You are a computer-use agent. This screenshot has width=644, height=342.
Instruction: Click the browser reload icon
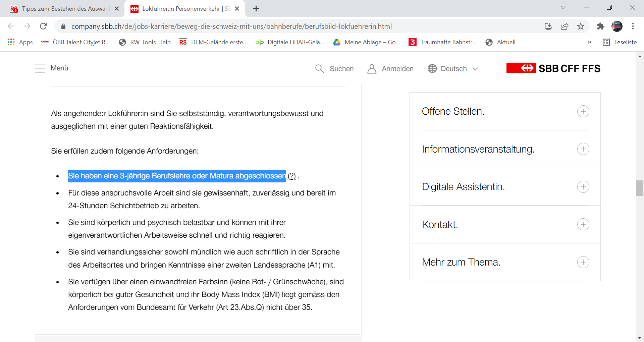pos(43,26)
